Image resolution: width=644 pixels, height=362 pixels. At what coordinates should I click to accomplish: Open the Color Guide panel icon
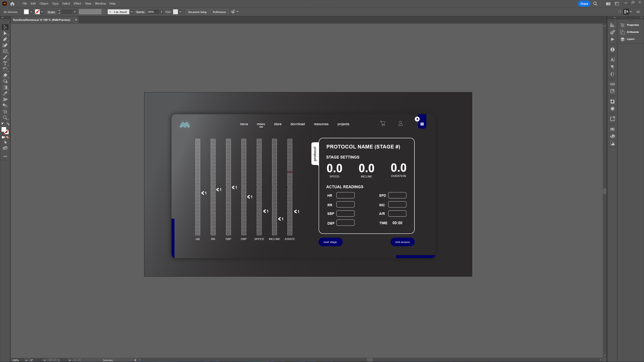point(612,143)
